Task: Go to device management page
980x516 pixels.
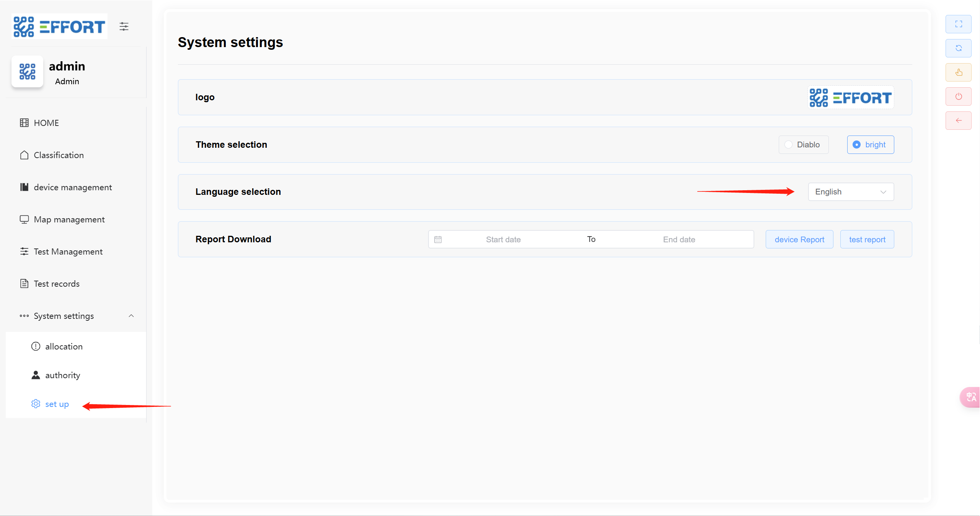Action: (73, 187)
